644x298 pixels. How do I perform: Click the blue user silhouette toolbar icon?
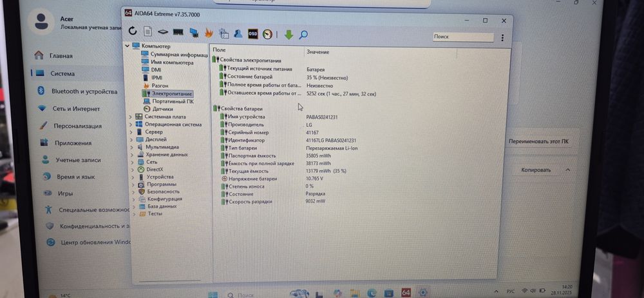point(238,34)
